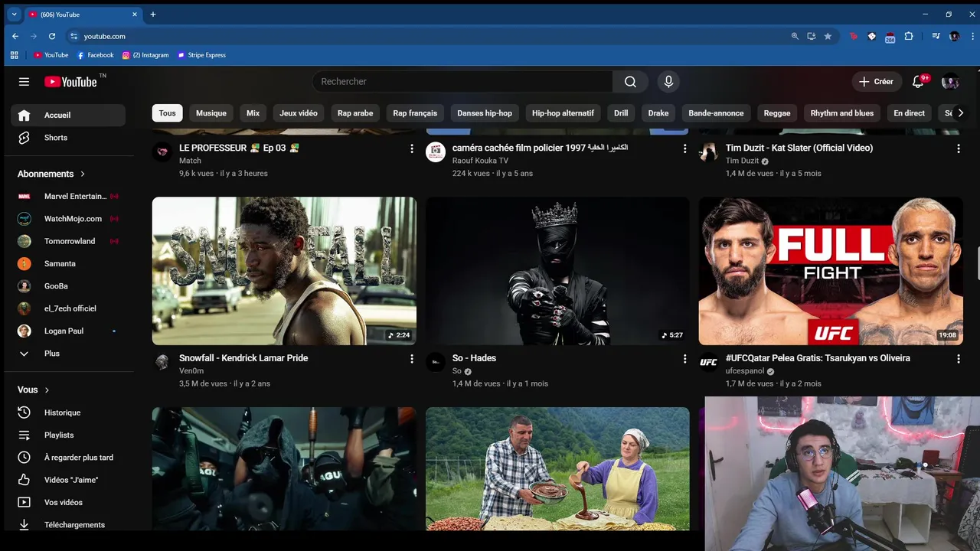Viewport: 980px width, 551px height.
Task: Play the So - Hades thumbnail
Action: 557,271
